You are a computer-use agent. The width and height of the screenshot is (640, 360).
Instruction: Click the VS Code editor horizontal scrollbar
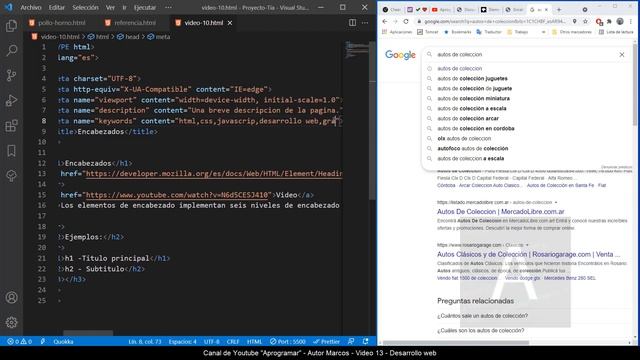(88, 333)
